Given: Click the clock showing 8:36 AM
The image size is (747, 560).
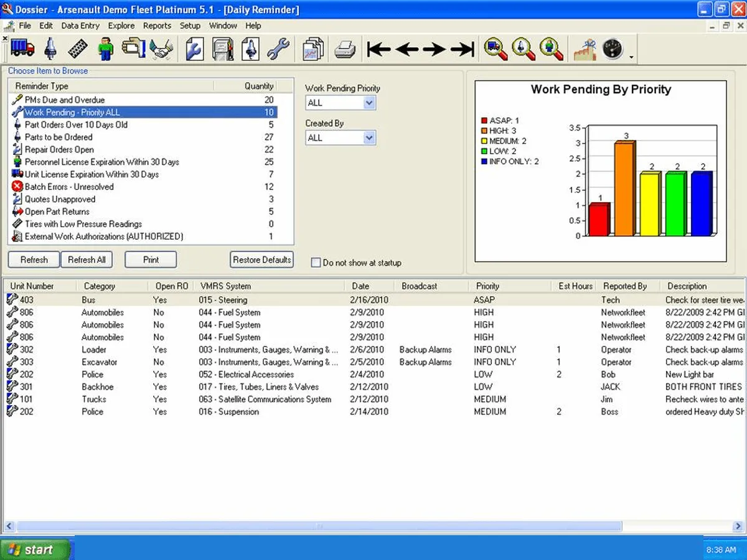Looking at the screenshot, I should coord(722,551).
